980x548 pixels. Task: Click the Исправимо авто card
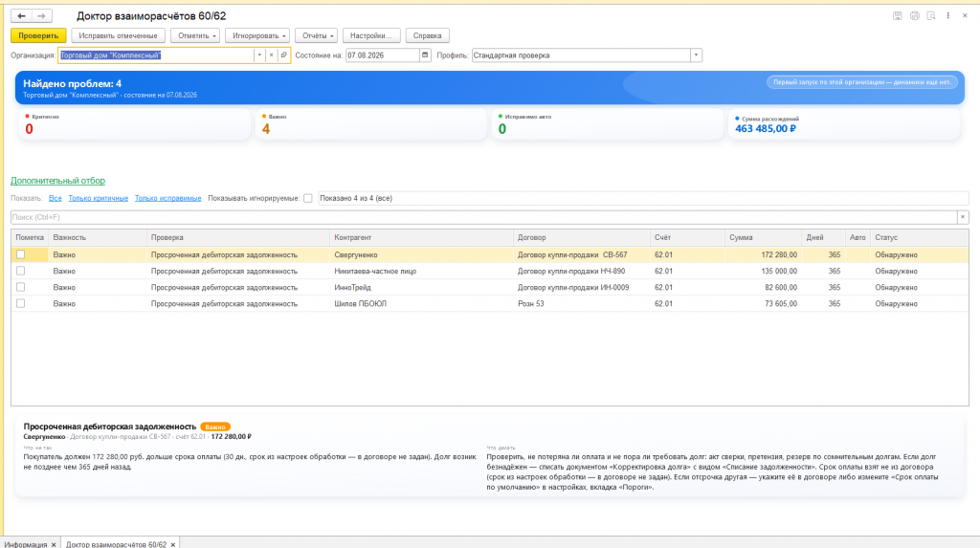click(x=607, y=123)
